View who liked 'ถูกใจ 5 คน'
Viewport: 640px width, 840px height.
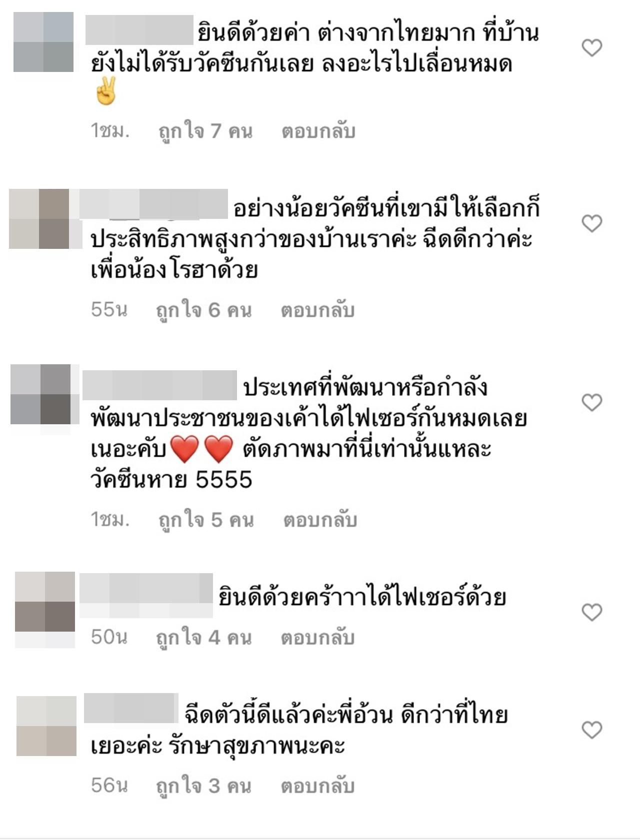tap(206, 521)
